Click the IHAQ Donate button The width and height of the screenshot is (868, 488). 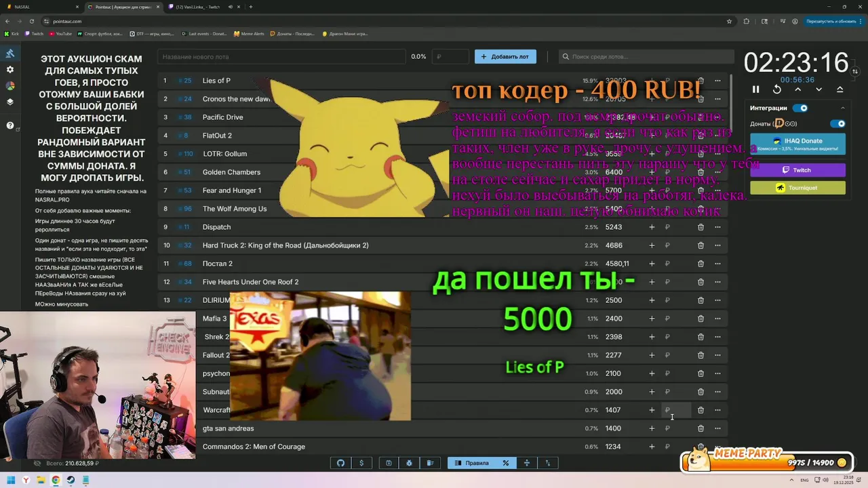point(798,144)
